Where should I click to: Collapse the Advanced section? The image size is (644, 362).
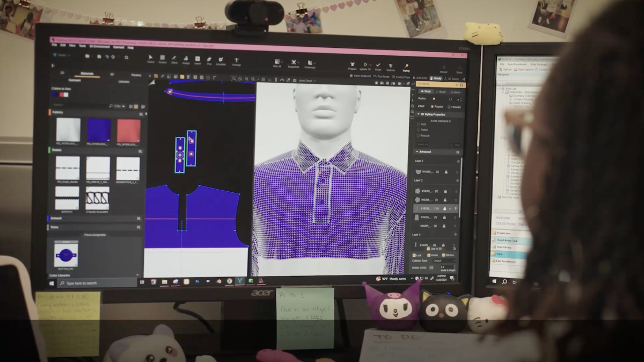[x=418, y=151]
